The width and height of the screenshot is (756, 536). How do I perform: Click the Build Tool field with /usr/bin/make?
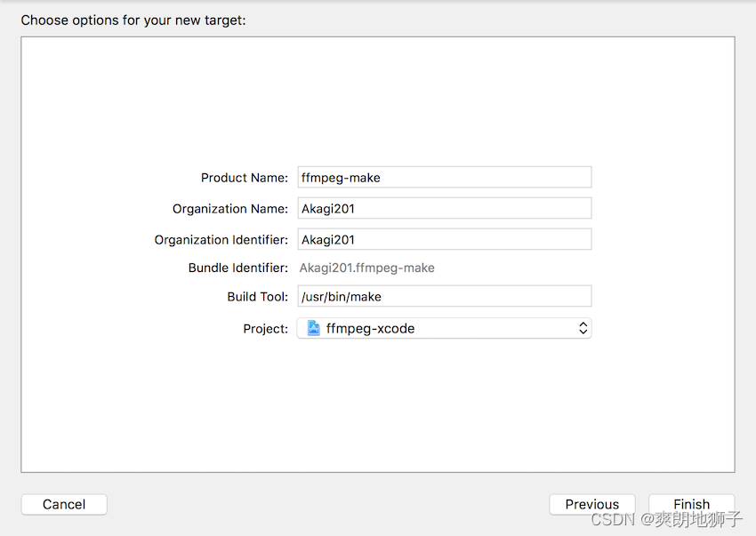444,296
